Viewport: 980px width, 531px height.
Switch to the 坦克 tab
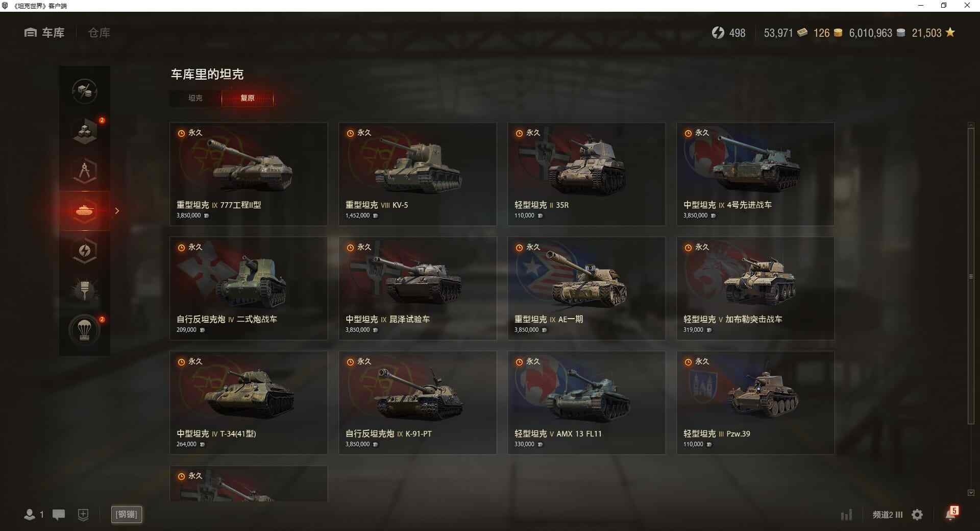(x=195, y=98)
